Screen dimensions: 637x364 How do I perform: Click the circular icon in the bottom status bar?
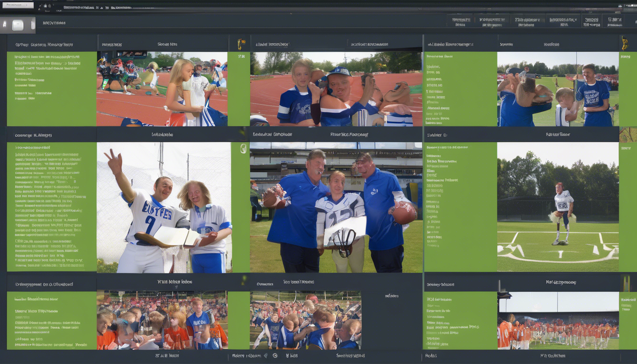(x=275, y=355)
